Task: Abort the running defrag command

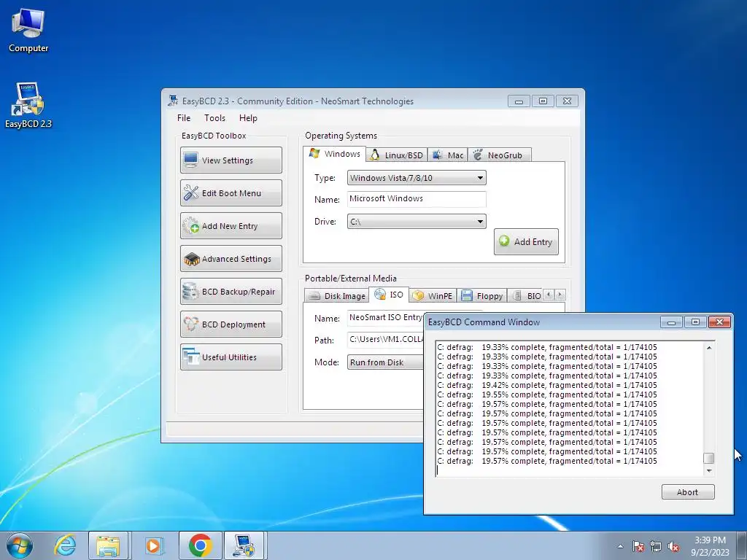Action: pos(687,492)
